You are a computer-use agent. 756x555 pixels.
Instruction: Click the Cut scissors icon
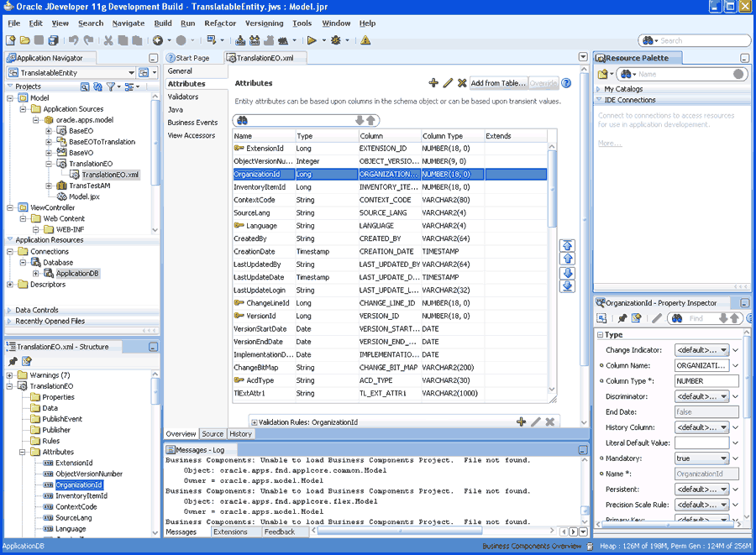click(108, 40)
